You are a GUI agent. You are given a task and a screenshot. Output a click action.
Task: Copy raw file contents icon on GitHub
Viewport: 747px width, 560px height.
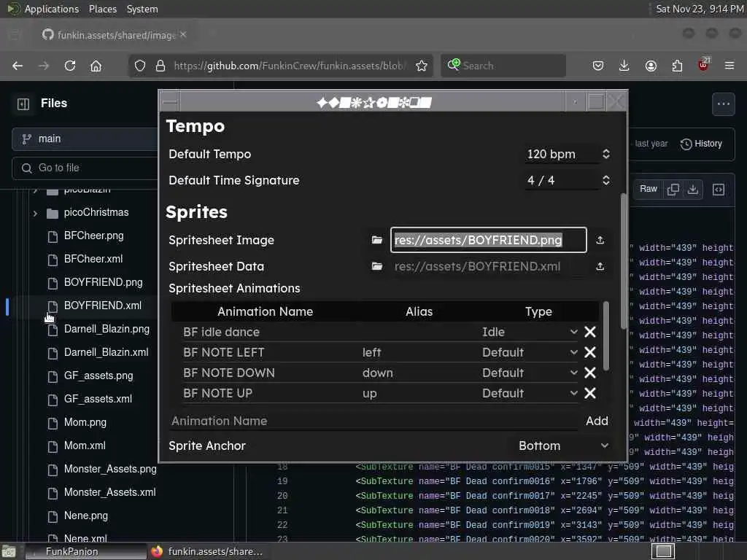673,190
